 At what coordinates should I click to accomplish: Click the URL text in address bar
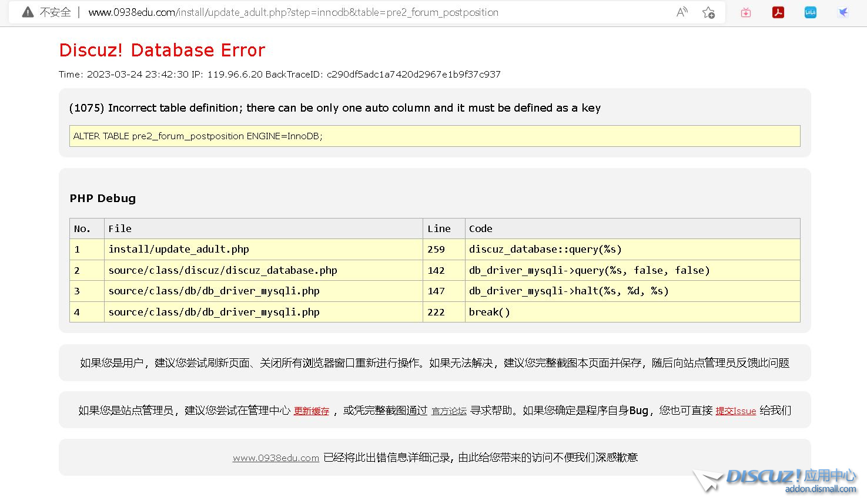click(x=293, y=12)
